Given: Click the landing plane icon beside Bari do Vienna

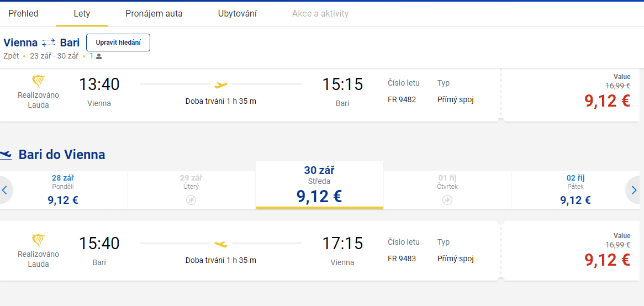Looking at the screenshot, I should [x=6, y=155].
